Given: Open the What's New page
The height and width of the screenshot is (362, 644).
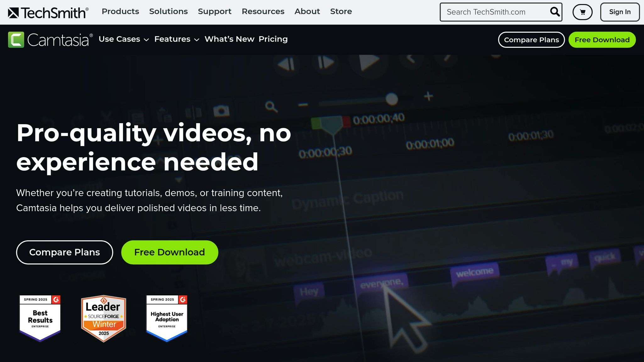Looking at the screenshot, I should pos(229,39).
